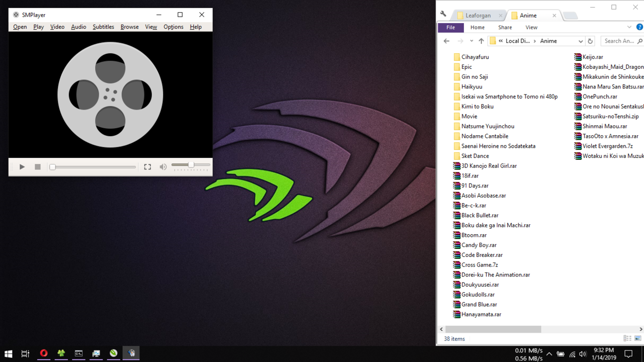This screenshot has height=362, width=644.
Task: Click the Search Anime field
Action: 622,41
